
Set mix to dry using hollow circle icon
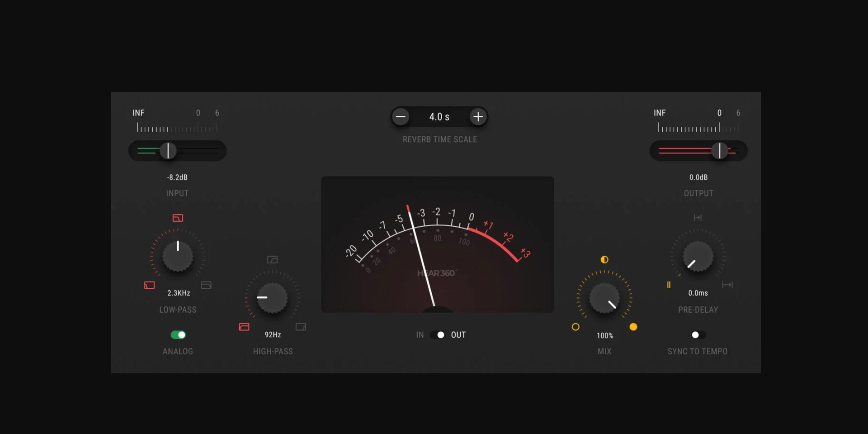[576, 327]
